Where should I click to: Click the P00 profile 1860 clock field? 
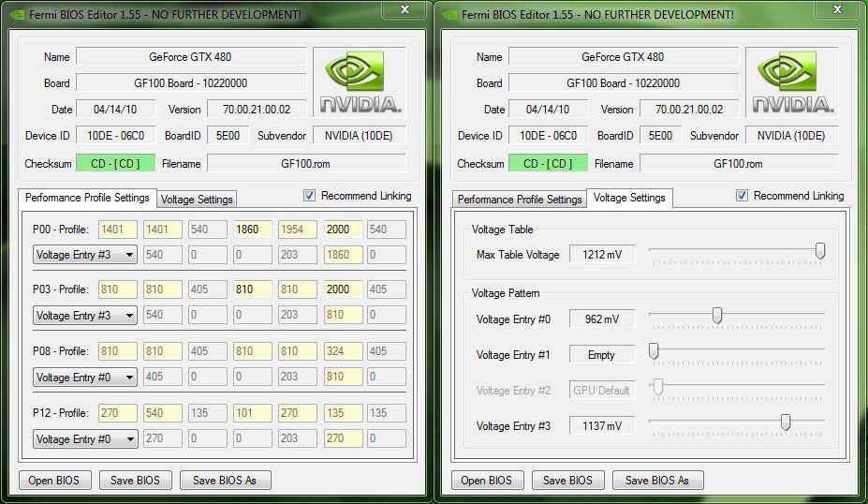pyautogui.click(x=253, y=230)
